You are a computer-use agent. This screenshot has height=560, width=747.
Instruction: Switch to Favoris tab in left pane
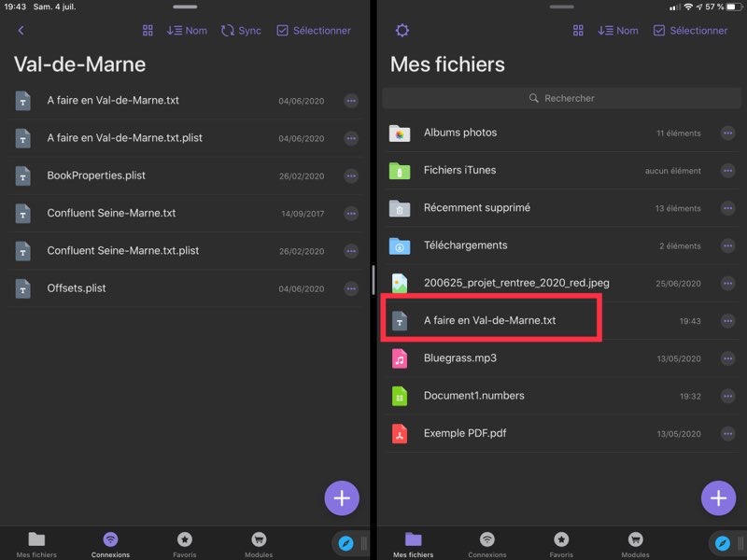pyautogui.click(x=185, y=543)
